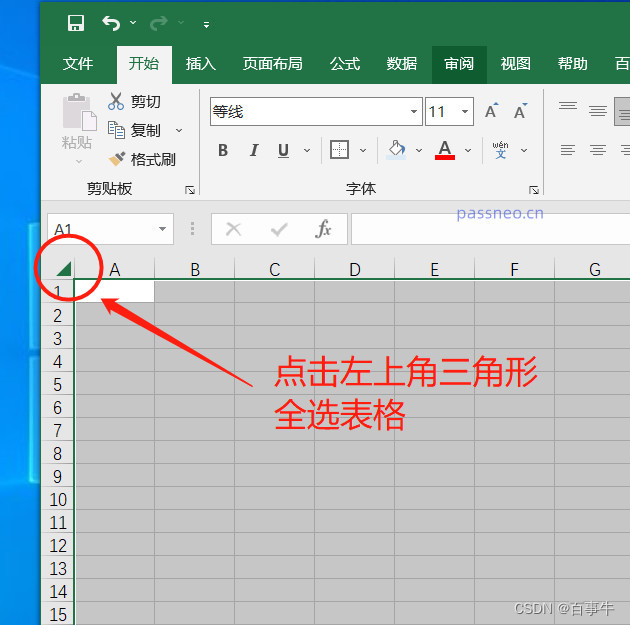Decrease font size with smaller A icon
This screenshot has height=625, width=630.
coord(520,111)
